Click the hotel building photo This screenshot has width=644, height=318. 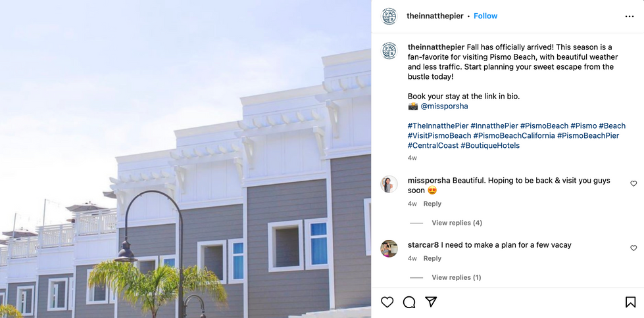click(x=186, y=159)
